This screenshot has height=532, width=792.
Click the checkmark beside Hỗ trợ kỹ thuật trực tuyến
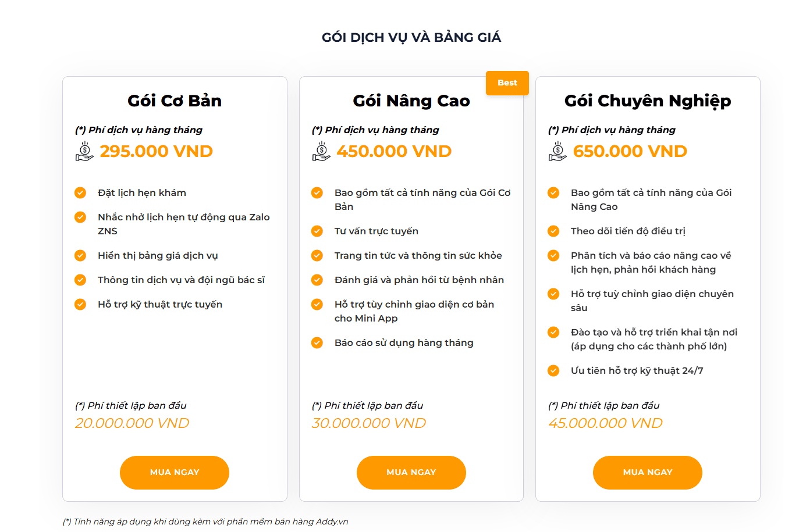click(80, 304)
